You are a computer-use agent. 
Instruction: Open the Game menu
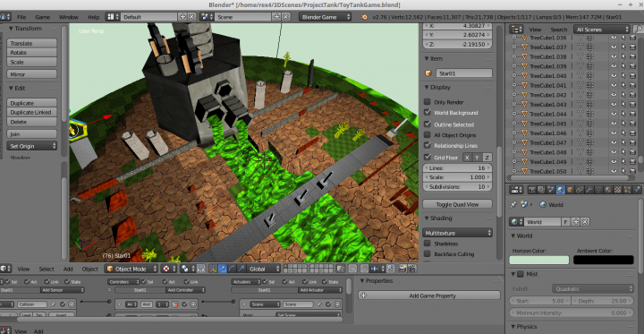[42, 17]
